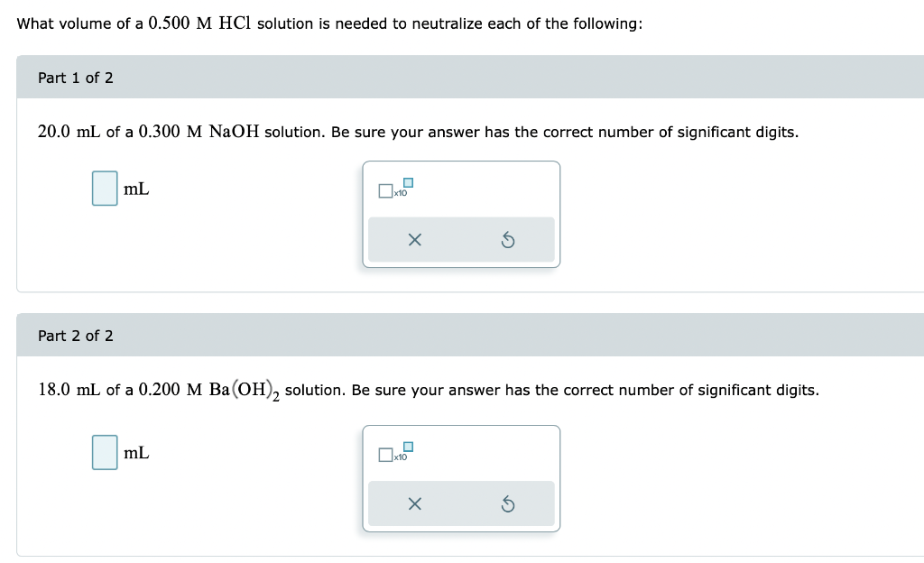Click the gray toolbar strip in Part 2 palette

[461, 503]
